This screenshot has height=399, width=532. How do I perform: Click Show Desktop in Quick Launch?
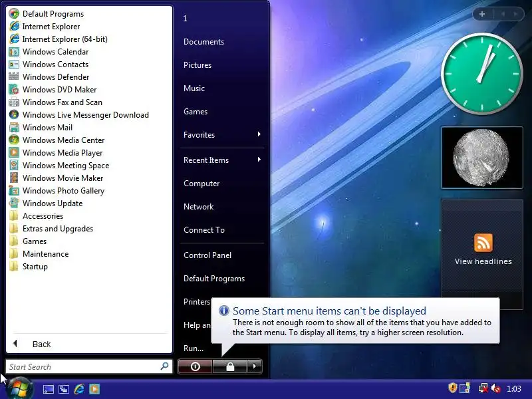pyautogui.click(x=48, y=389)
